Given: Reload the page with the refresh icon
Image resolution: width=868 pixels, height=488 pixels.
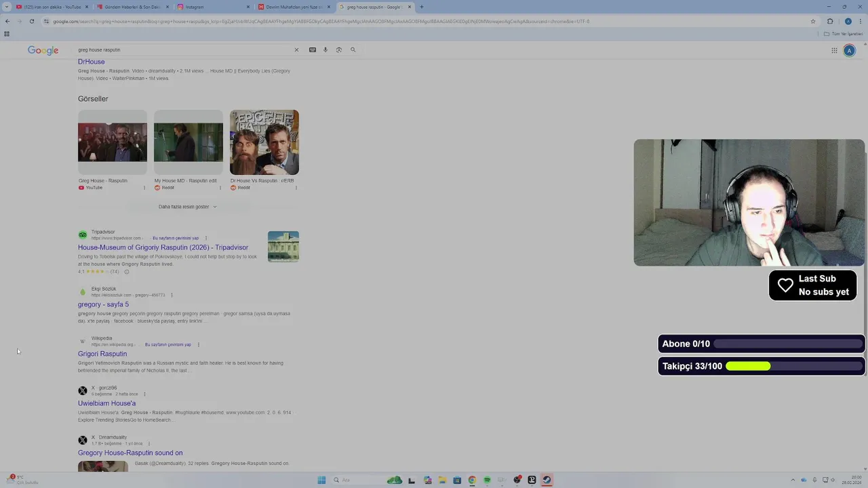Looking at the screenshot, I should click(x=31, y=21).
